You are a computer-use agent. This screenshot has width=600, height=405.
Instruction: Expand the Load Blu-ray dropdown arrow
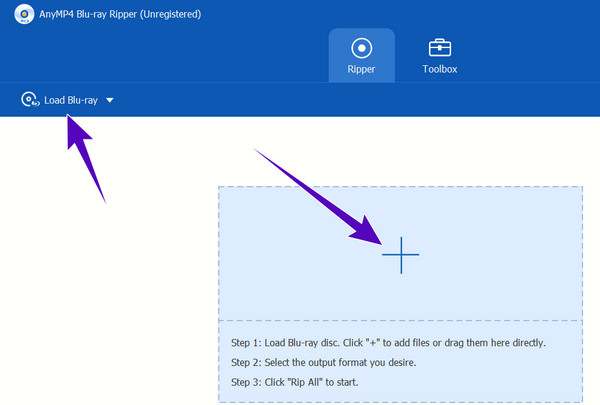tap(110, 100)
